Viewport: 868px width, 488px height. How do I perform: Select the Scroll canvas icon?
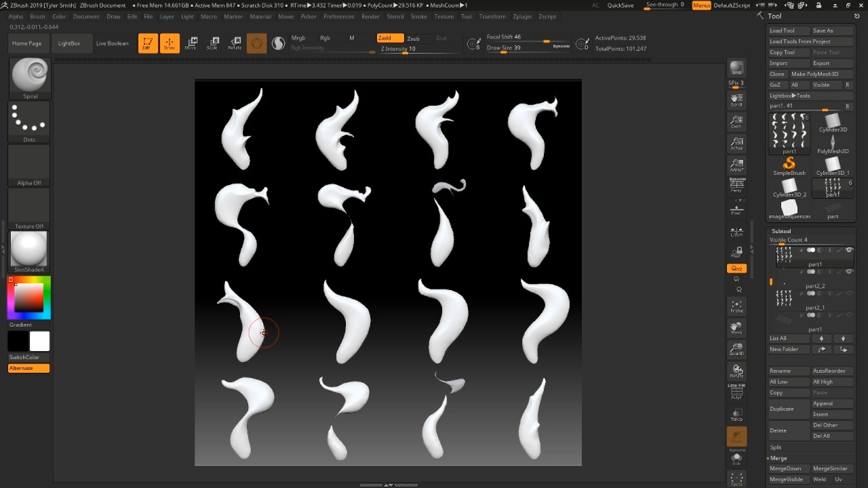tap(736, 100)
